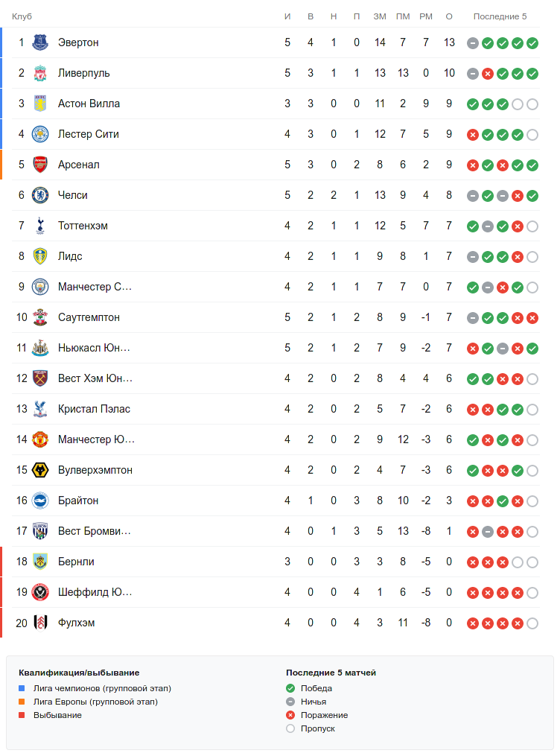The width and height of the screenshot is (560, 756).
Task: Click the Liverpool club crest icon
Action: pyautogui.click(x=40, y=73)
